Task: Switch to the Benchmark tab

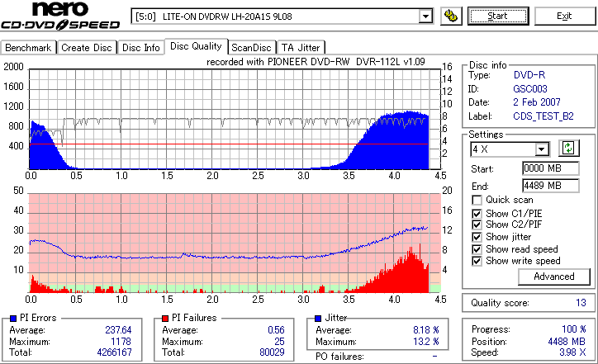Action: tap(28, 48)
